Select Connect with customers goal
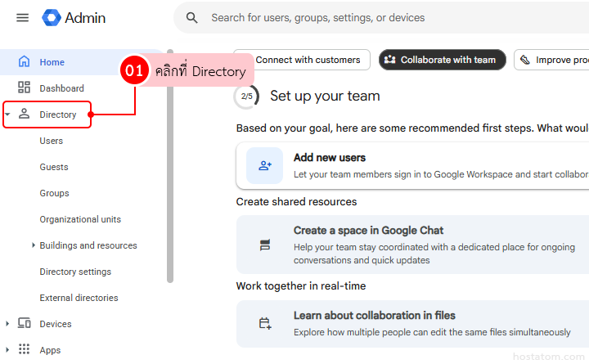The image size is (589, 364). [x=302, y=60]
